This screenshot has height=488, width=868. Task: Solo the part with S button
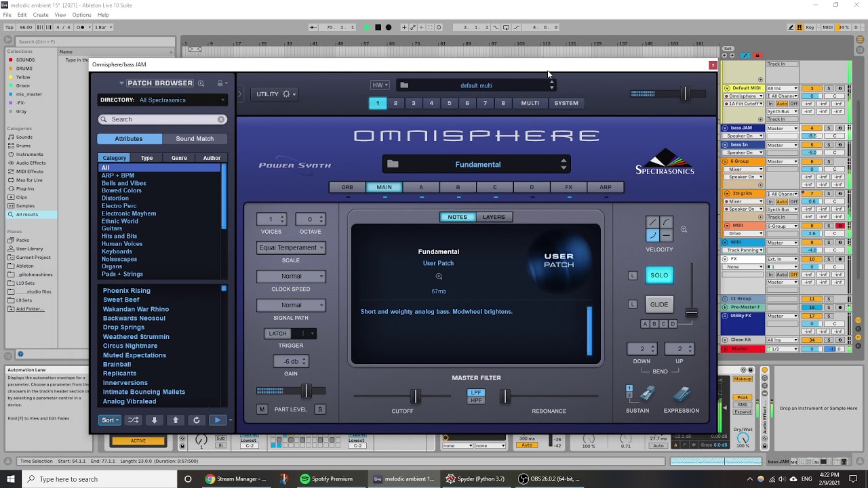click(x=320, y=409)
